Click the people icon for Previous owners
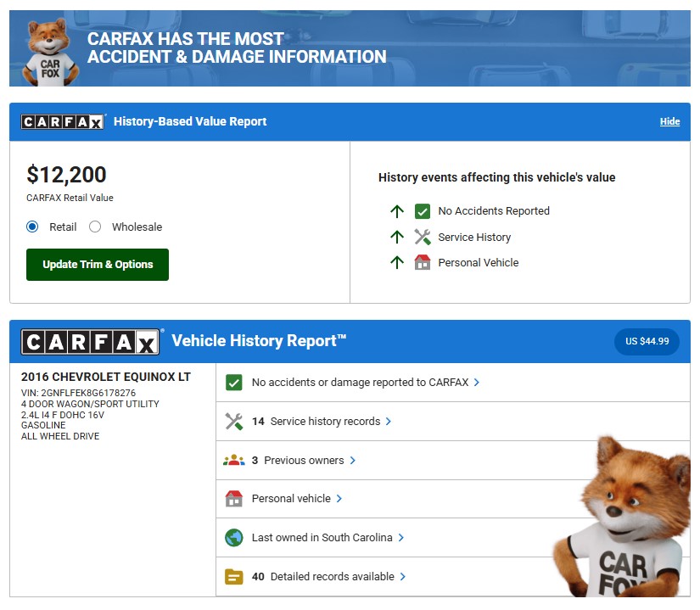This screenshot has height=610, width=700. click(233, 461)
